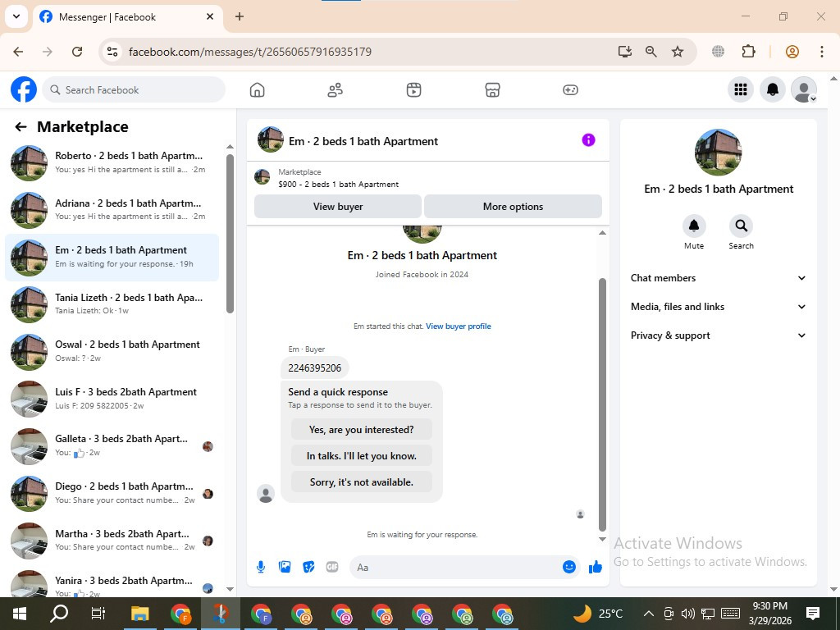Open a new browser tab
The height and width of the screenshot is (630, 840).
[x=240, y=16]
